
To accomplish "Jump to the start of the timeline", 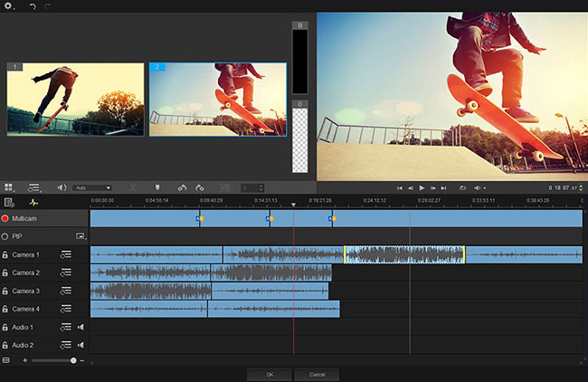I will (x=399, y=187).
